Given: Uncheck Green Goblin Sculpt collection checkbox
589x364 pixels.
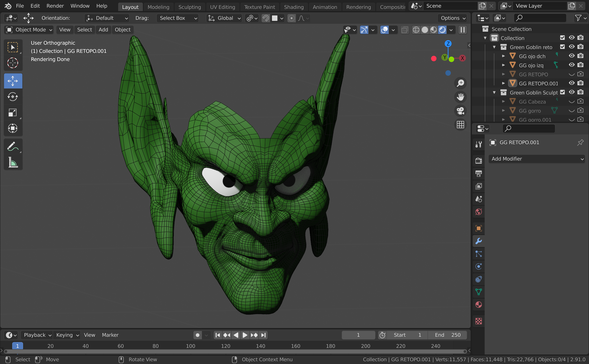Looking at the screenshot, I should click(x=562, y=92).
